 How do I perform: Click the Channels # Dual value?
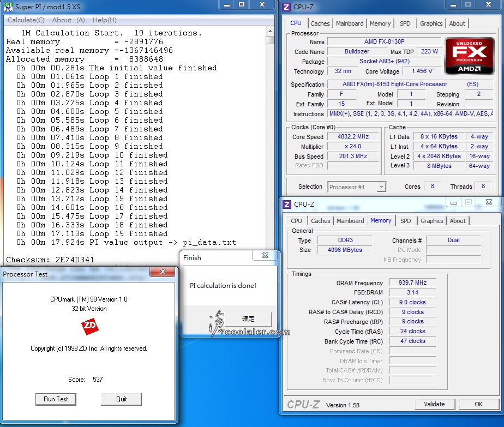pyautogui.click(x=453, y=240)
